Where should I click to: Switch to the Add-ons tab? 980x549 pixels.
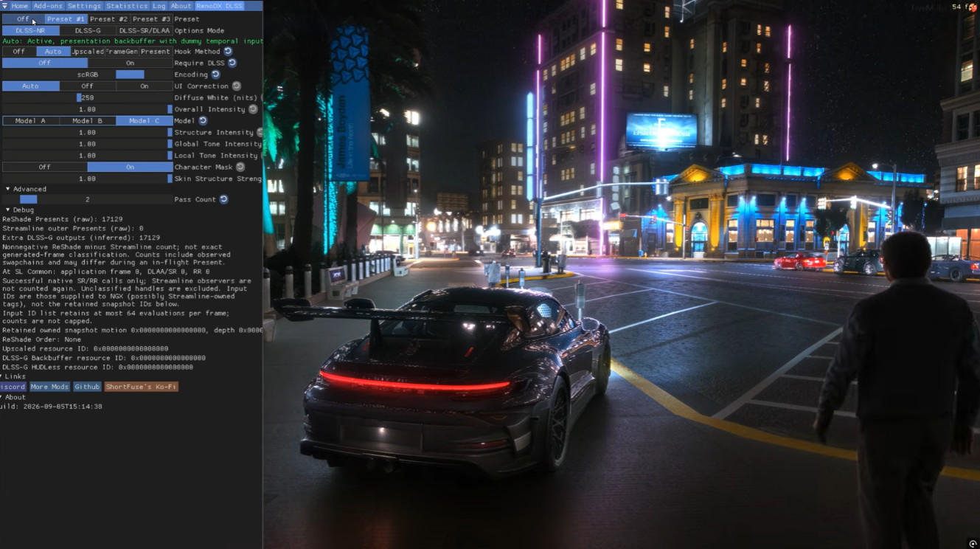(48, 6)
